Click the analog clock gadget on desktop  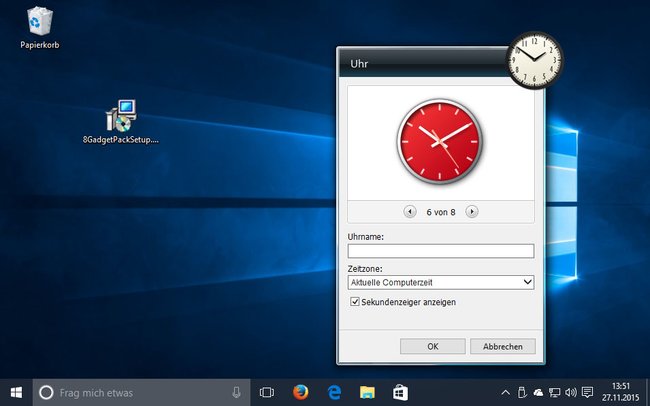pos(534,60)
